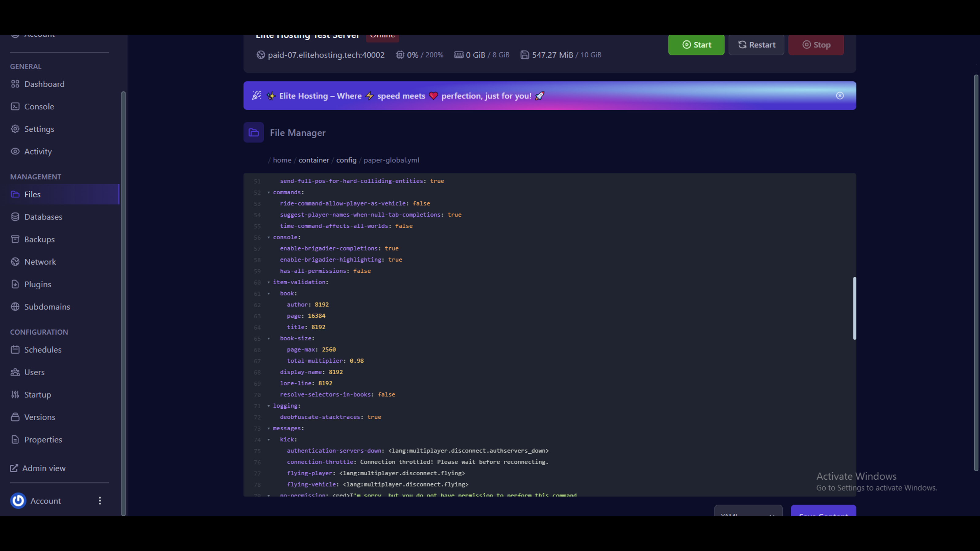Click the Startup sliders icon

coord(15,394)
